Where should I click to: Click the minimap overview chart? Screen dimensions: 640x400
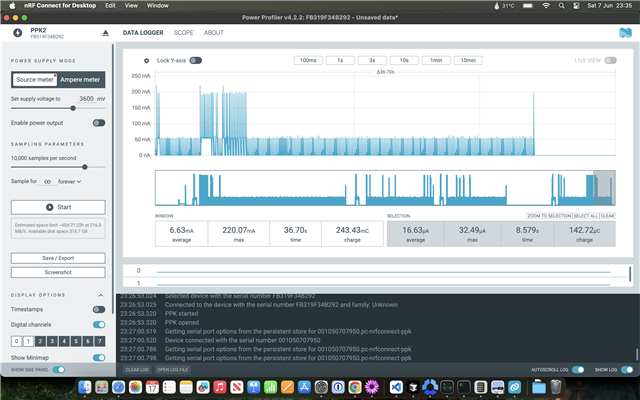[385, 188]
